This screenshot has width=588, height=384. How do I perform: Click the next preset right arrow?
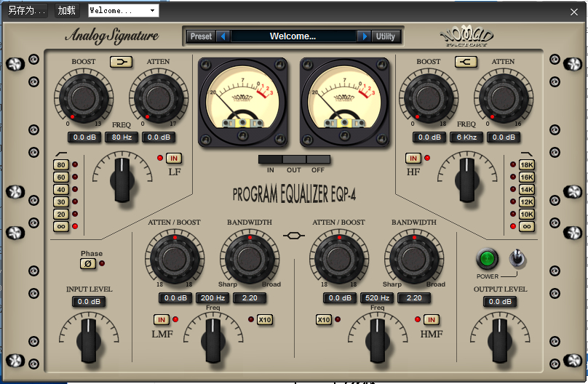364,36
